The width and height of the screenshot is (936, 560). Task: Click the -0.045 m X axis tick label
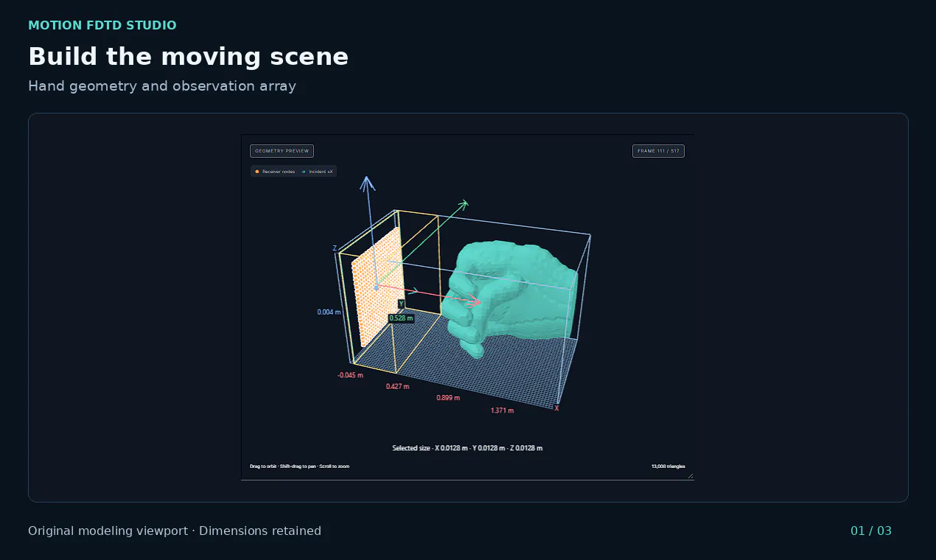[x=350, y=375]
